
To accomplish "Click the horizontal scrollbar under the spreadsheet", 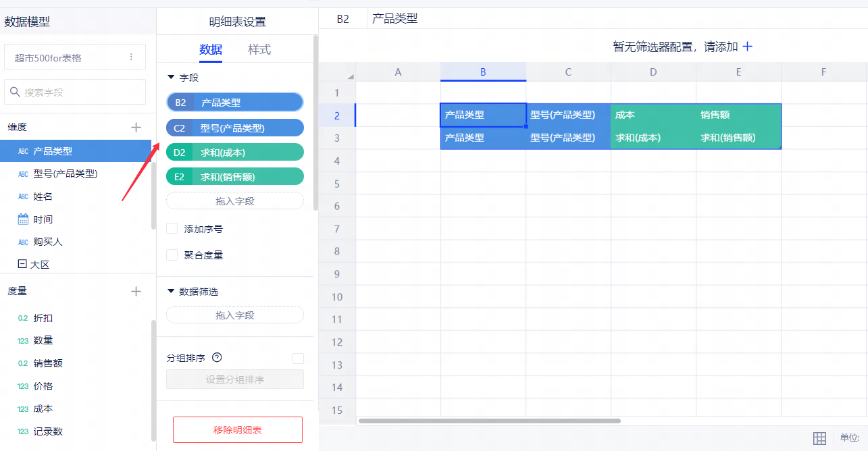I will point(489,421).
